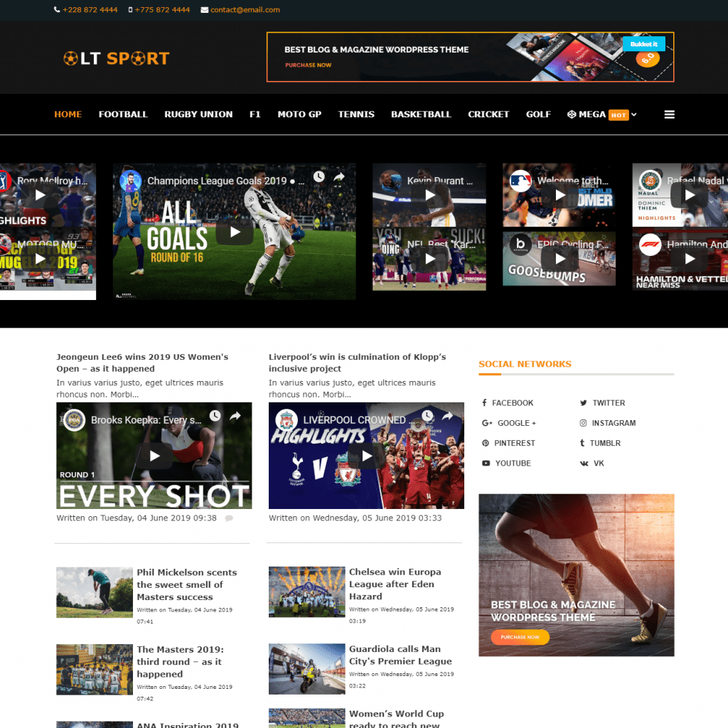Image resolution: width=728 pixels, height=728 pixels.
Task: Click the Tumblr icon
Action: [582, 443]
